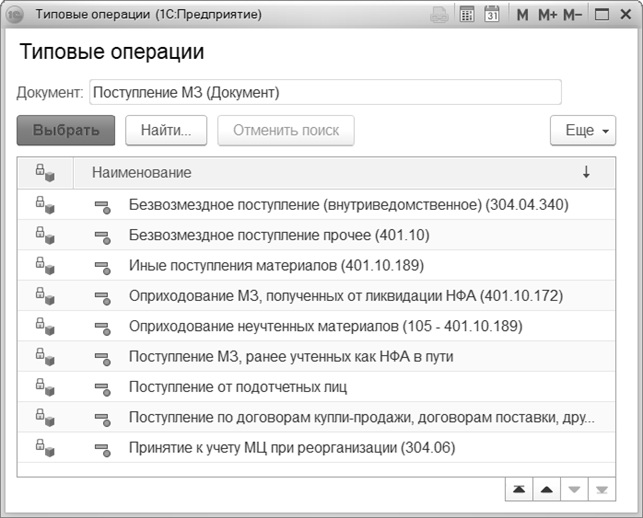Click the M− memory subtract button

[573, 15]
